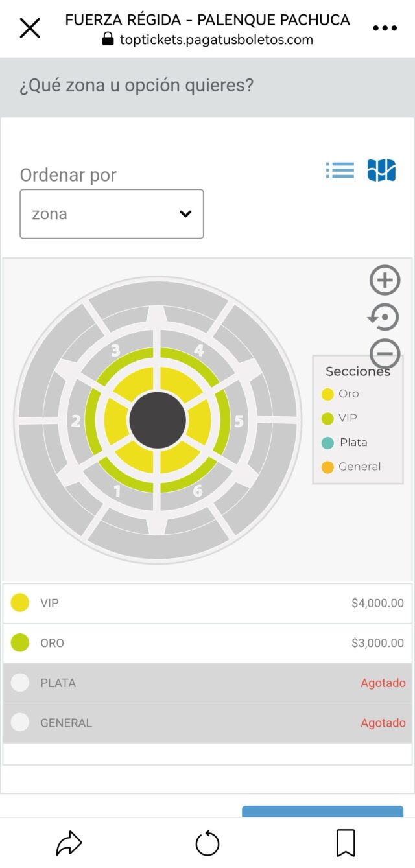415x868 pixels.
Task: Switch to list view
Action: (340, 170)
